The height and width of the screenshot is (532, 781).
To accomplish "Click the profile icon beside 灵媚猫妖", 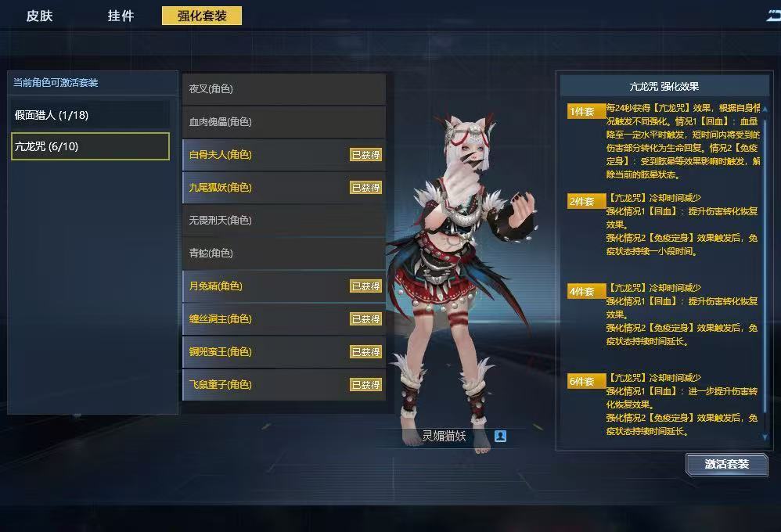I will pyautogui.click(x=500, y=436).
